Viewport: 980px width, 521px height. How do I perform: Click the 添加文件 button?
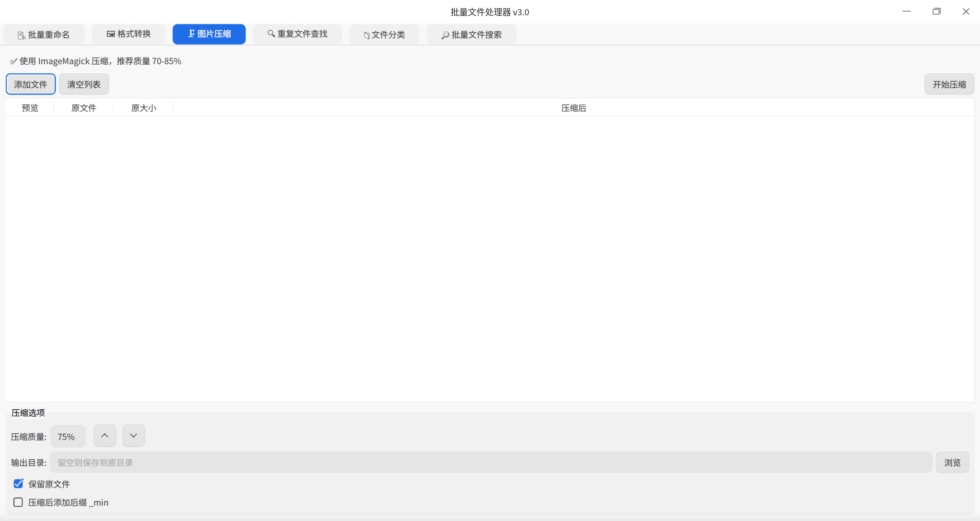coord(31,84)
